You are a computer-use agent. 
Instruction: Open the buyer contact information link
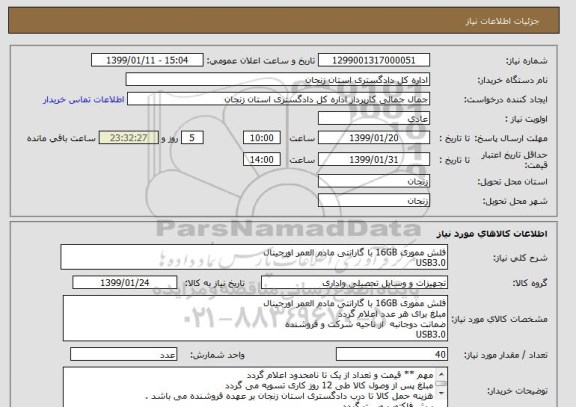84,100
